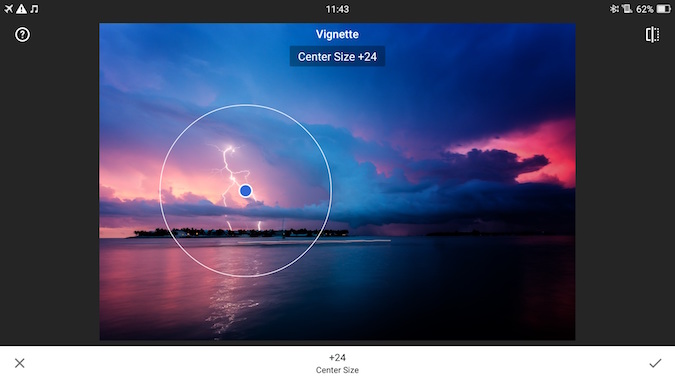Open the +24 Center Size parameter selector
Screen dimensions: 675x380
(337, 363)
